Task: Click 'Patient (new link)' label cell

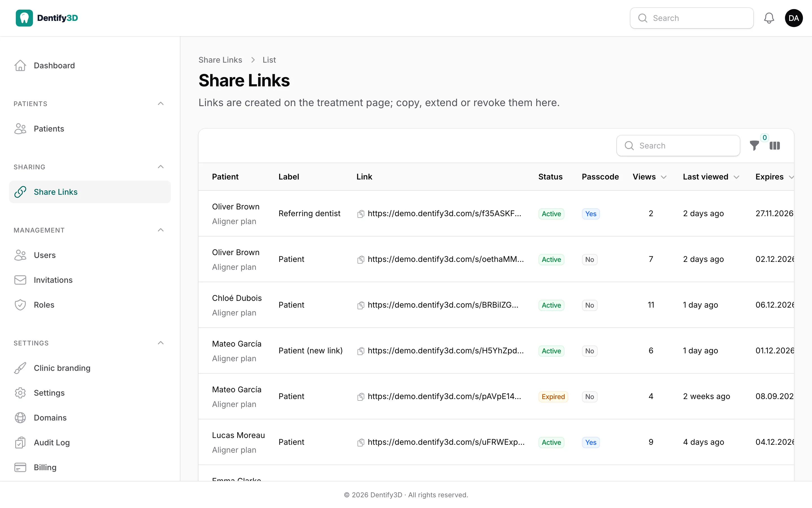Action: [310, 351]
